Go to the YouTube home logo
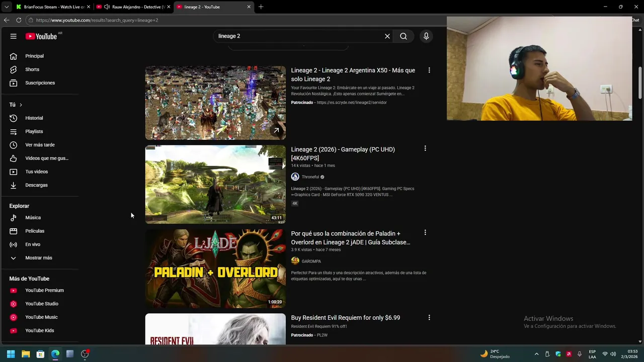 [x=41, y=36]
